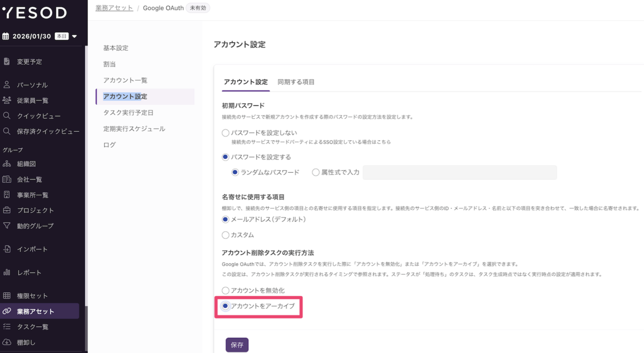Open the date dropdown arrow next to 本日
The image size is (644, 353).
pos(74,37)
